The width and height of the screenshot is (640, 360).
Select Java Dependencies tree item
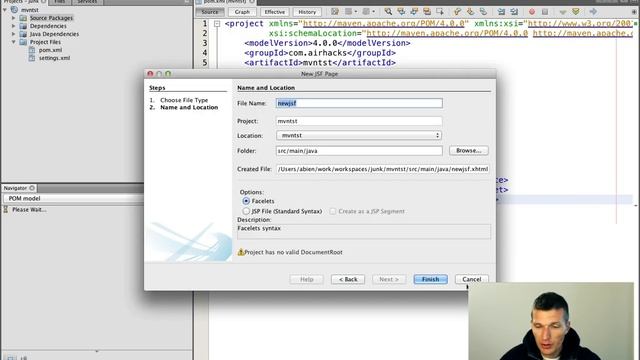click(54, 34)
